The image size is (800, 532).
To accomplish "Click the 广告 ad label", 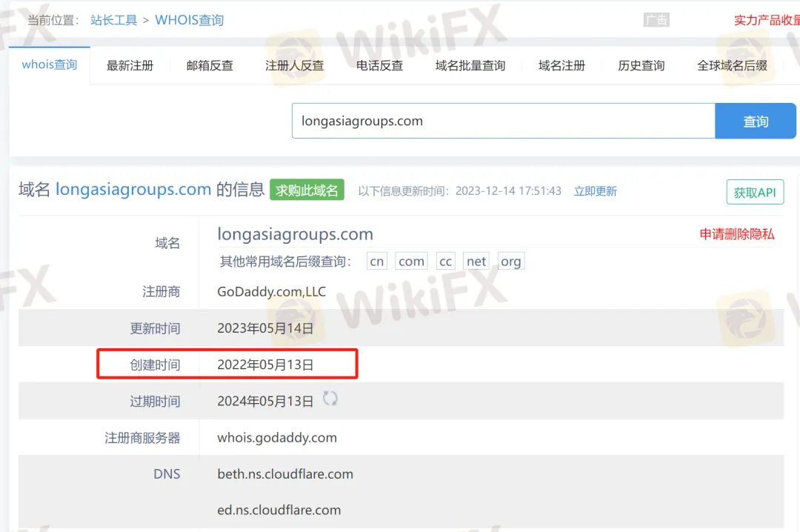I will (656, 20).
